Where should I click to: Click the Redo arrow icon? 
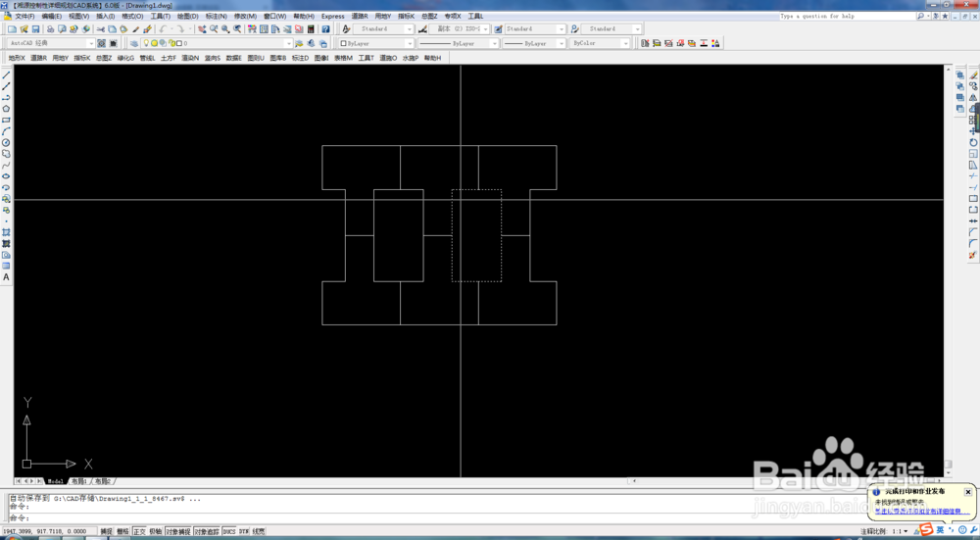(x=180, y=29)
